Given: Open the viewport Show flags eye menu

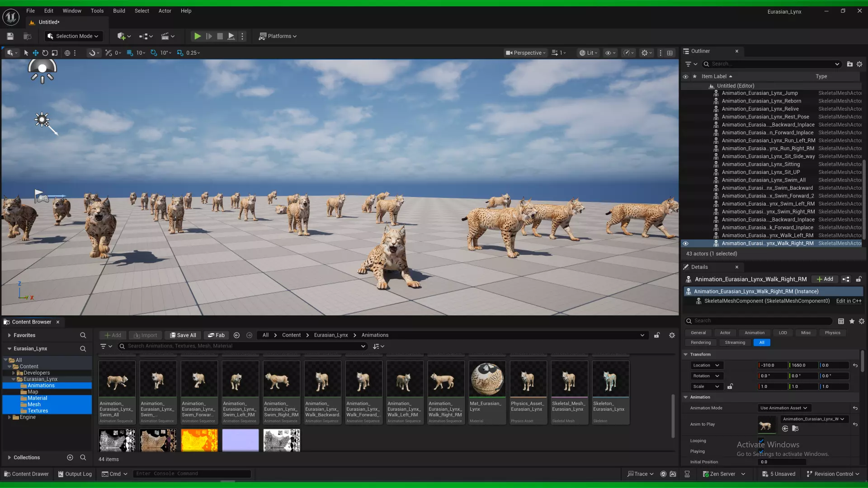Looking at the screenshot, I should point(611,53).
